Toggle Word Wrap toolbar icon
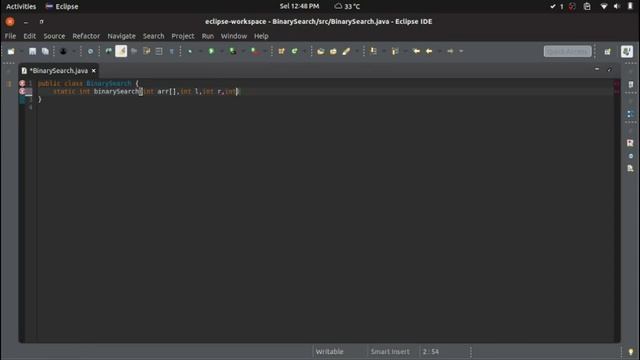 (x=147, y=51)
